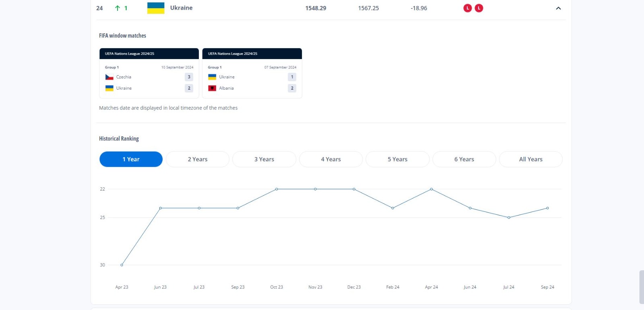Choose the 4 Years range
Image resolution: width=644 pixels, height=310 pixels.
pos(331,159)
